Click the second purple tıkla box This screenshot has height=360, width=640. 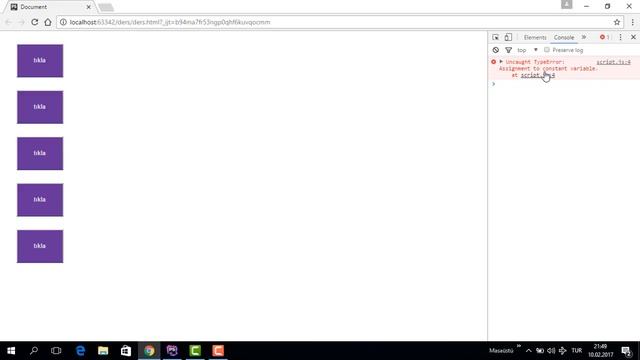(x=40, y=107)
